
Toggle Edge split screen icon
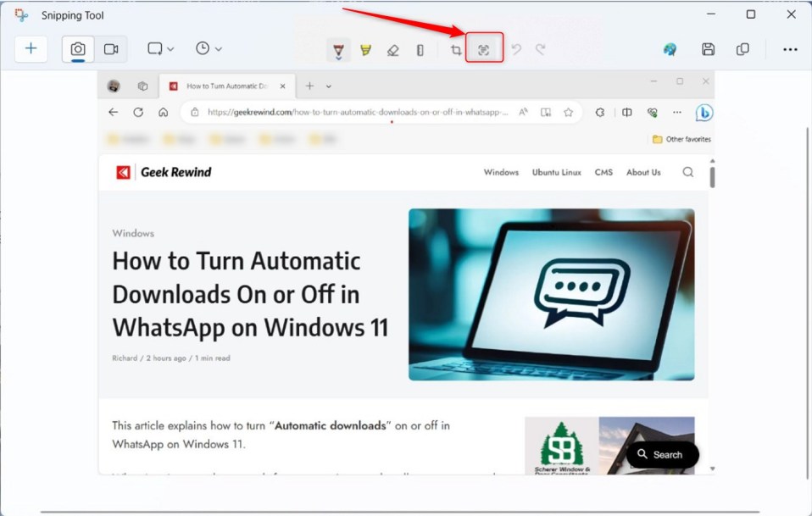click(x=627, y=113)
